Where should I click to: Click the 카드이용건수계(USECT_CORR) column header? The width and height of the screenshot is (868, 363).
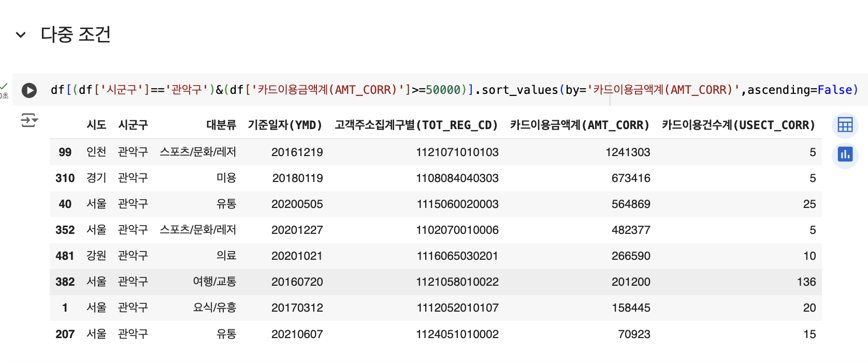(739, 125)
